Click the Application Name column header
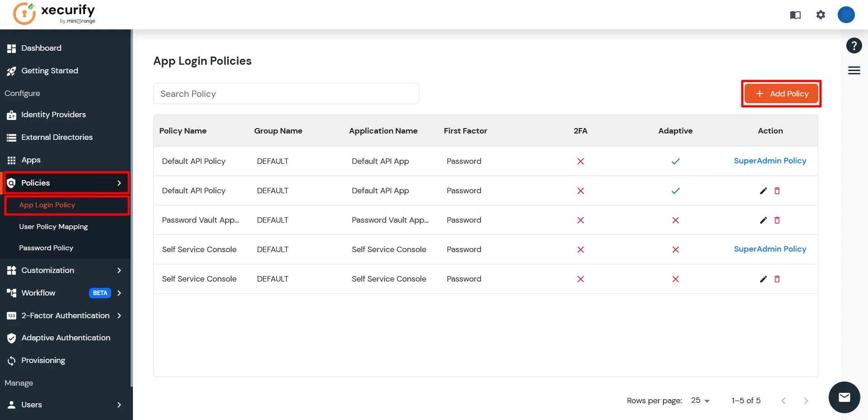 pyautogui.click(x=383, y=131)
